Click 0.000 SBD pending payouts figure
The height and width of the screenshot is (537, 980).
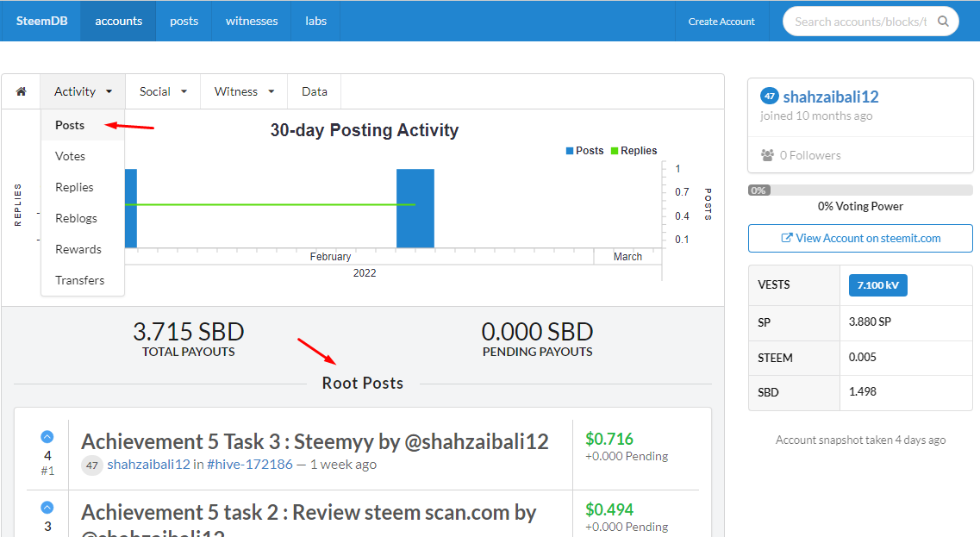pyautogui.click(x=537, y=331)
